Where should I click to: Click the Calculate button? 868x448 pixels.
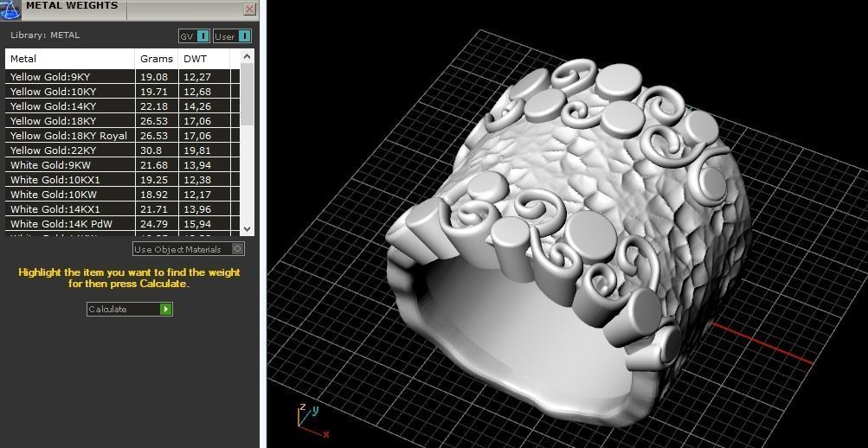point(130,309)
